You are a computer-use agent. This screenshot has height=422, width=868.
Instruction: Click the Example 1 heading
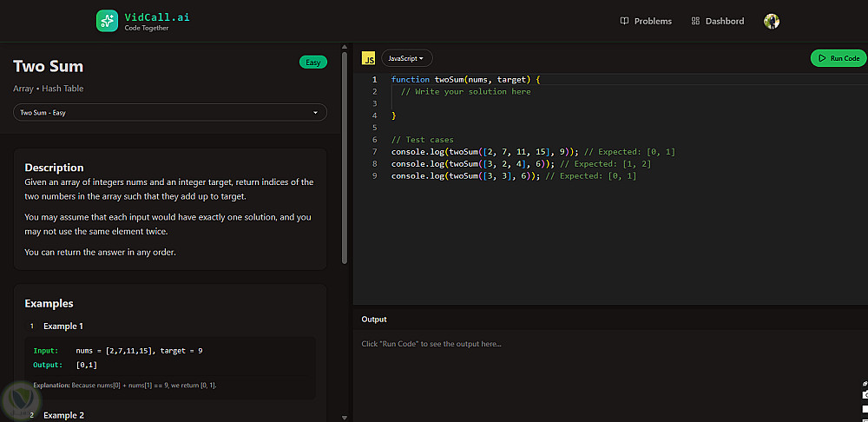click(x=63, y=326)
